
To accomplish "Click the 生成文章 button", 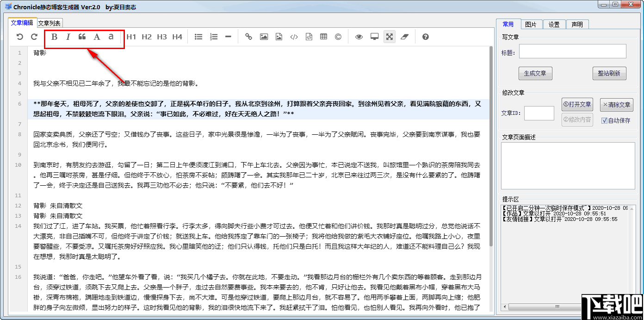I will 535,73.
